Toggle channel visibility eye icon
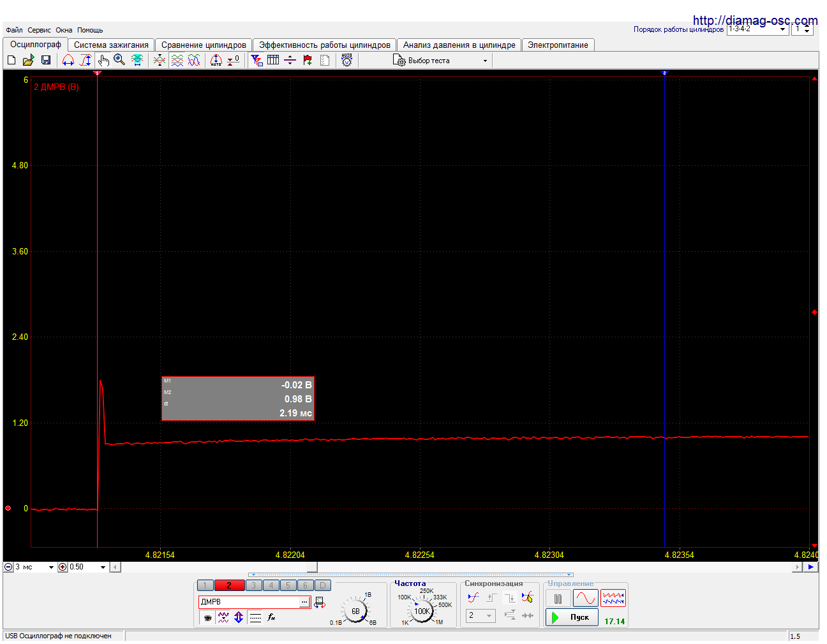827x644 pixels. [x=207, y=617]
